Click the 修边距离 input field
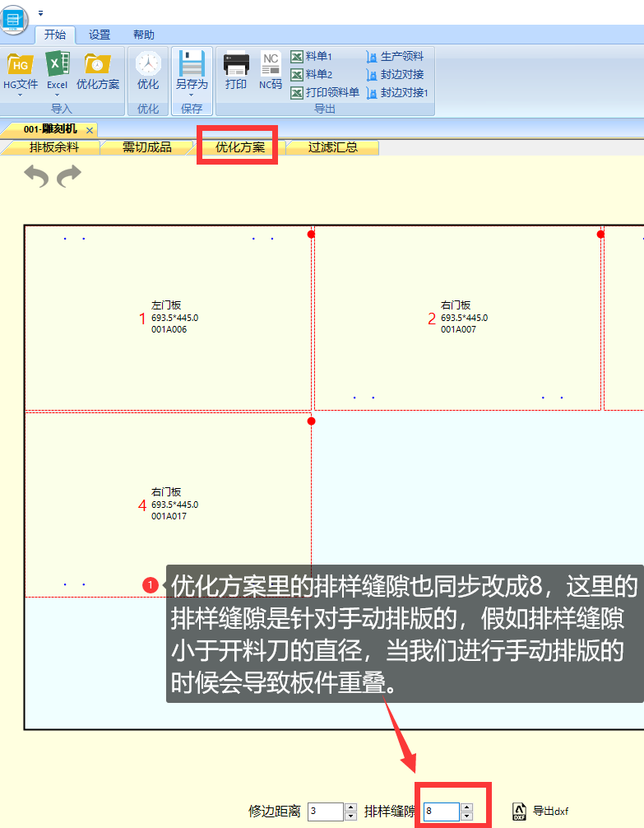 [x=326, y=811]
